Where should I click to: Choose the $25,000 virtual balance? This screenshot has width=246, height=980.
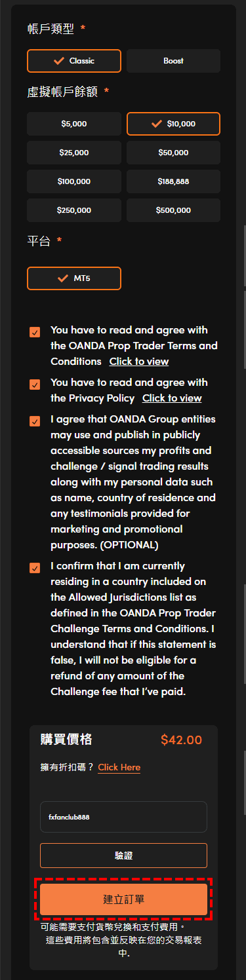74,153
